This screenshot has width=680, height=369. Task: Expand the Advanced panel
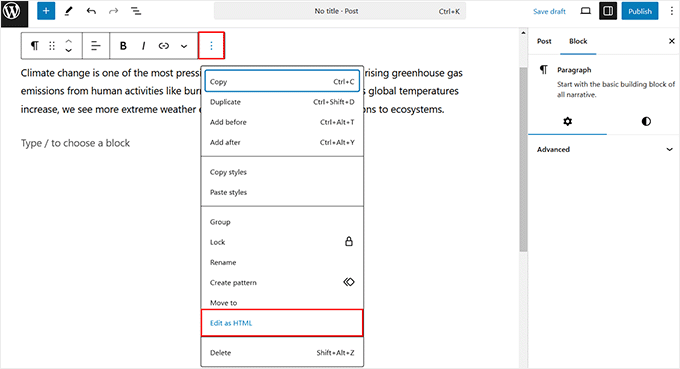[x=605, y=149]
